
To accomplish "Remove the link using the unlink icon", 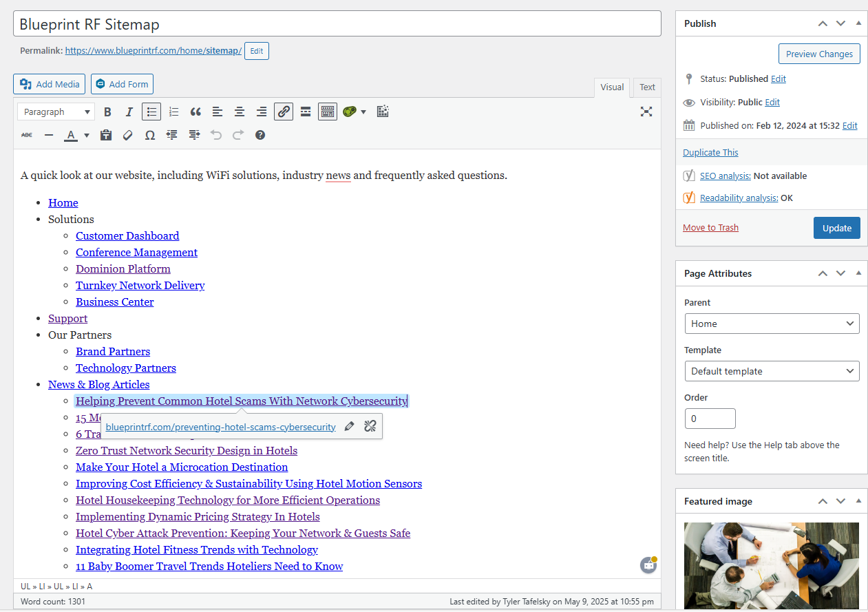I will click(370, 427).
